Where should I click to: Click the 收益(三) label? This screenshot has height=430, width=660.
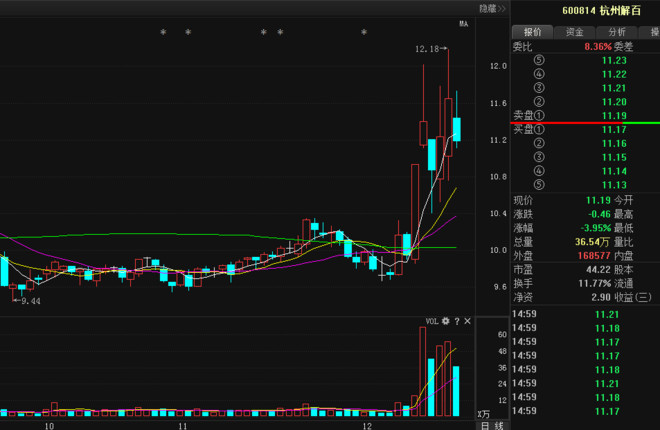pyautogui.click(x=633, y=297)
